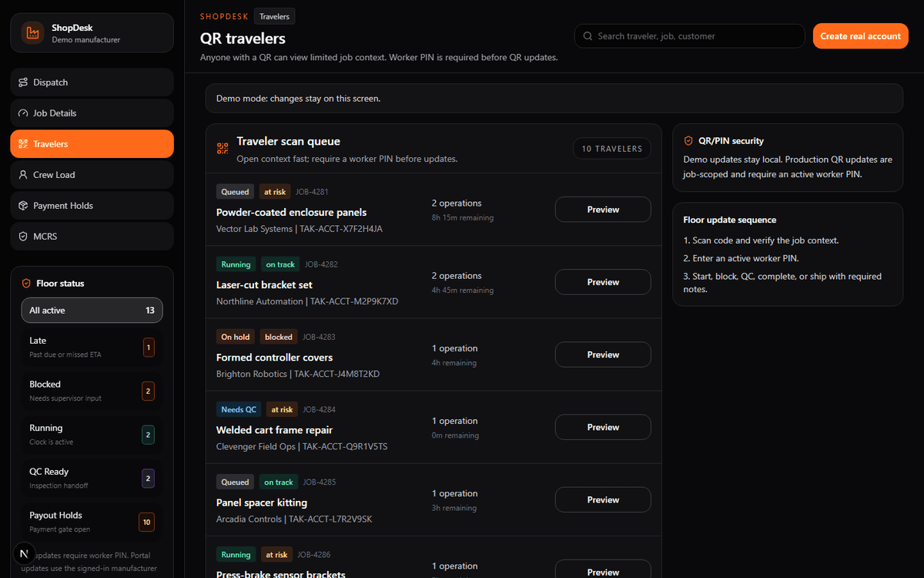Click the Welded cart frame repair title
This screenshot has width=924, height=578.
point(274,430)
